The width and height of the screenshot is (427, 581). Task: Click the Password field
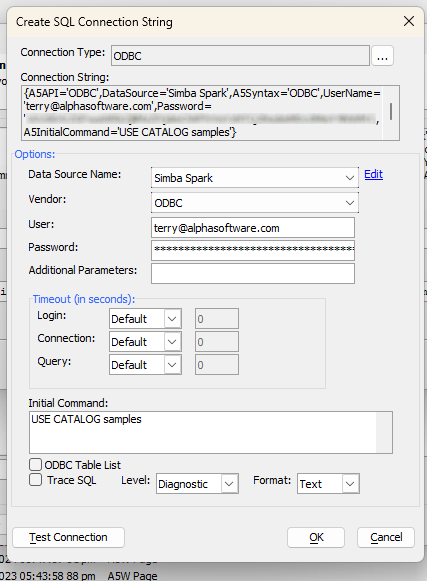coord(253,250)
